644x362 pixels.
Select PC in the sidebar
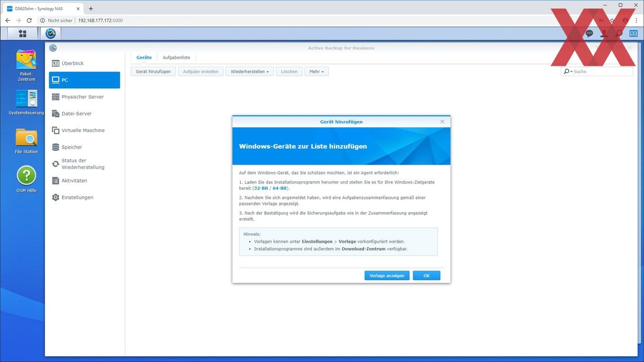84,80
